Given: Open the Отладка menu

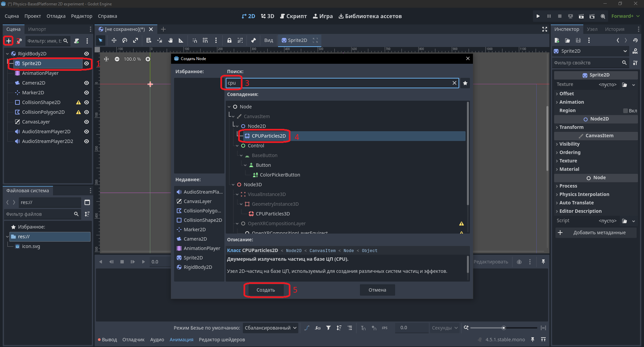Looking at the screenshot, I should [x=56, y=16].
